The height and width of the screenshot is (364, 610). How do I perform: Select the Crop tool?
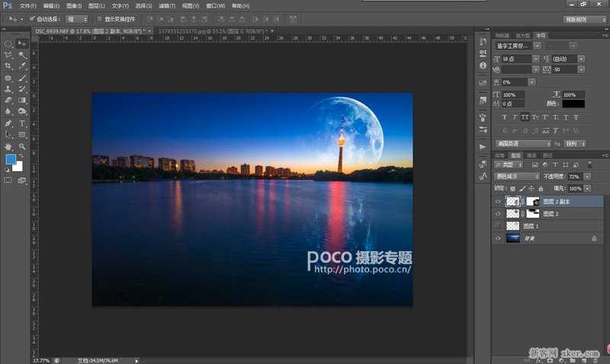[x=8, y=66]
